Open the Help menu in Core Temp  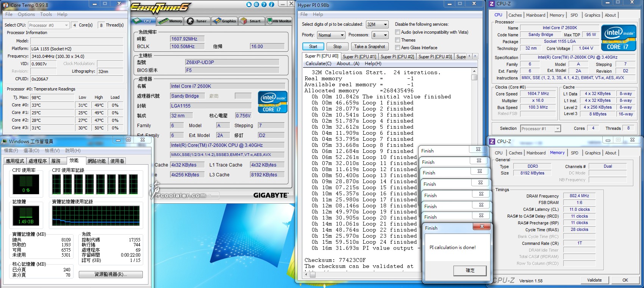click(62, 14)
